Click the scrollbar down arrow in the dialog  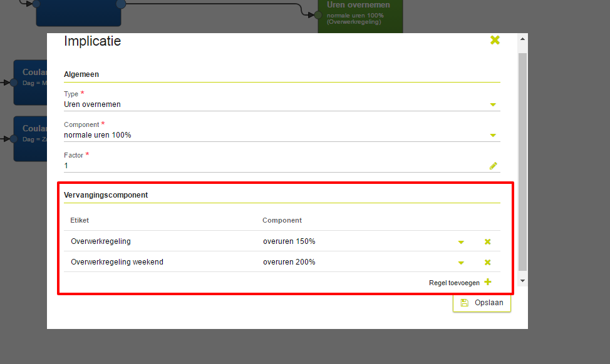[522, 281]
